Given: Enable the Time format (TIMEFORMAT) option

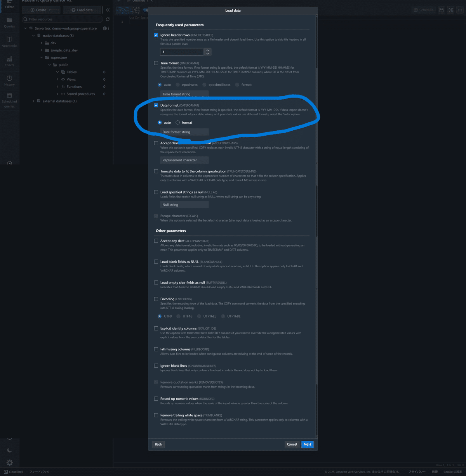Looking at the screenshot, I should pos(156,63).
